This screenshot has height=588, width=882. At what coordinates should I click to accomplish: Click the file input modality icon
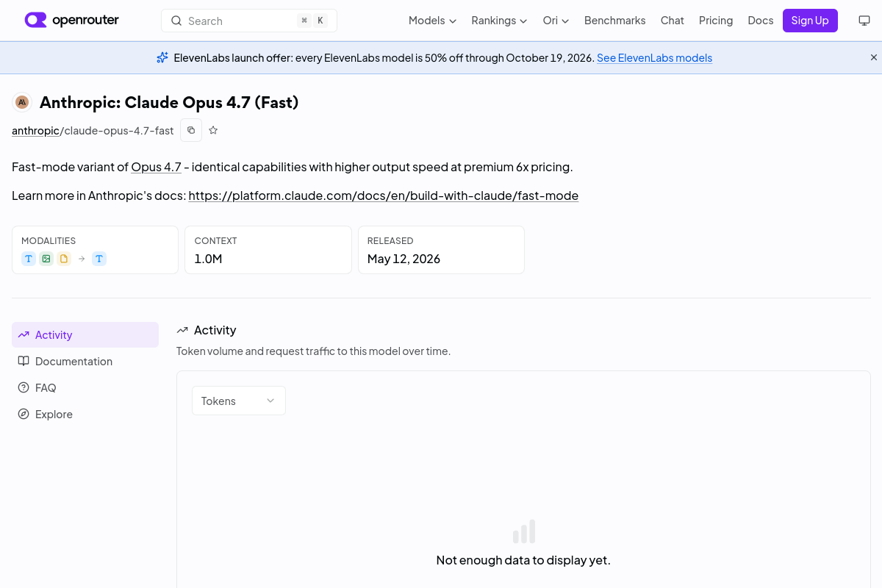point(64,259)
